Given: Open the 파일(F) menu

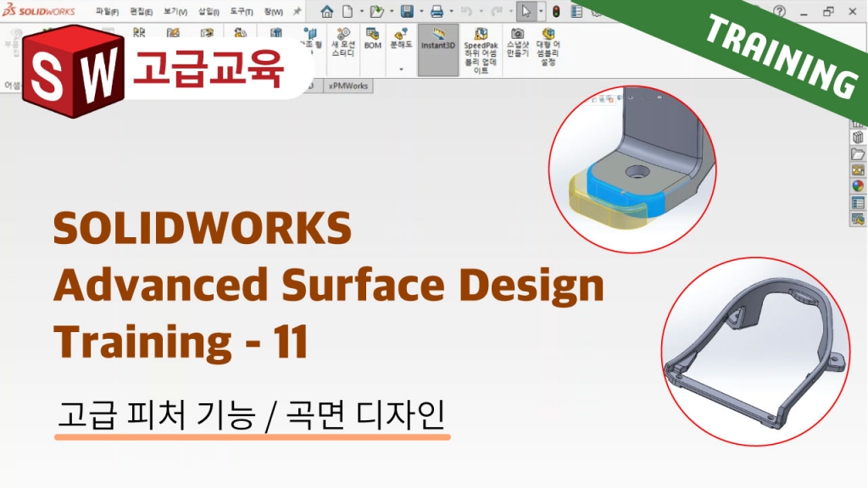Looking at the screenshot, I should pyautogui.click(x=107, y=12).
